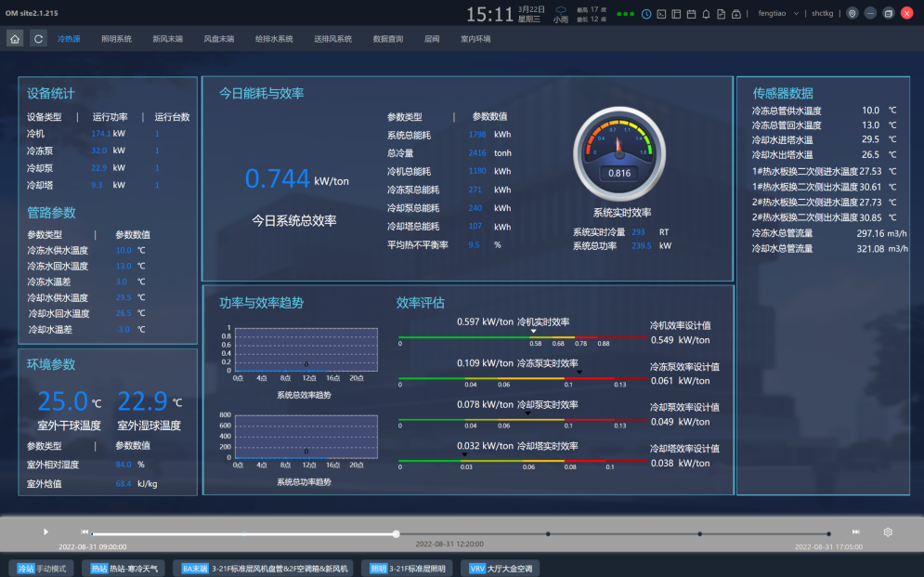Open the terminal console icon
This screenshot has height=577, width=924.
tap(661, 14)
